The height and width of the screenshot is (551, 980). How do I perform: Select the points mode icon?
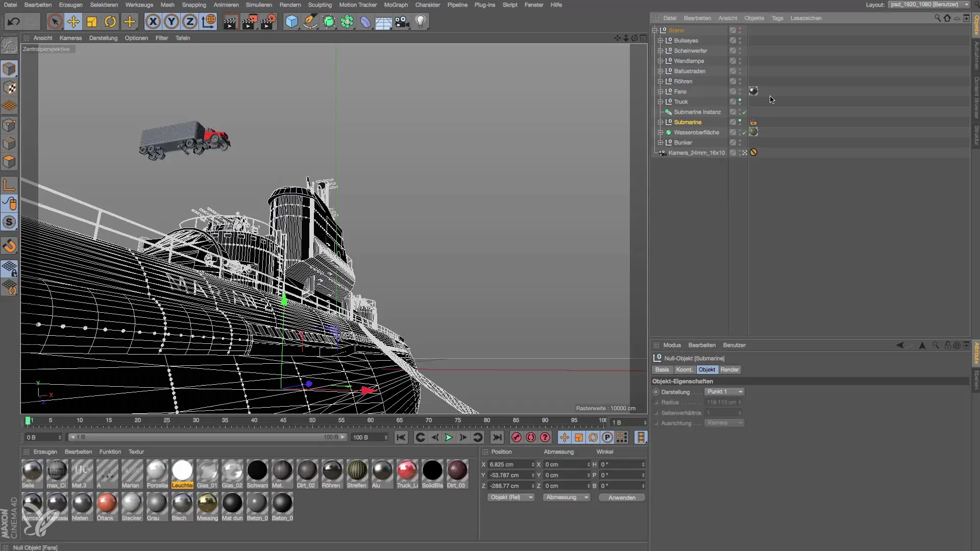coord(9,125)
